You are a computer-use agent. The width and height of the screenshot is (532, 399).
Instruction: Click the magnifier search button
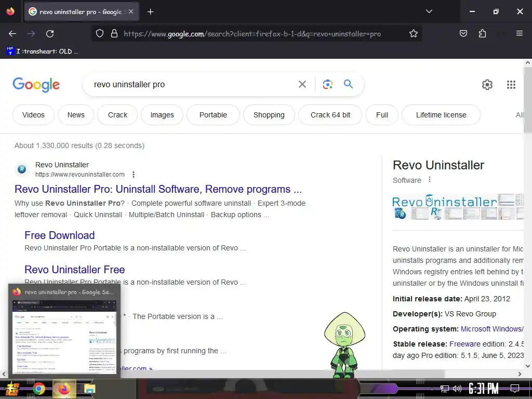click(348, 84)
